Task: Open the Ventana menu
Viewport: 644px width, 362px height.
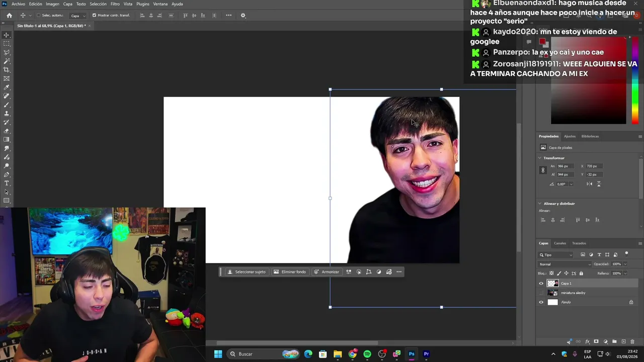Action: 160,4
